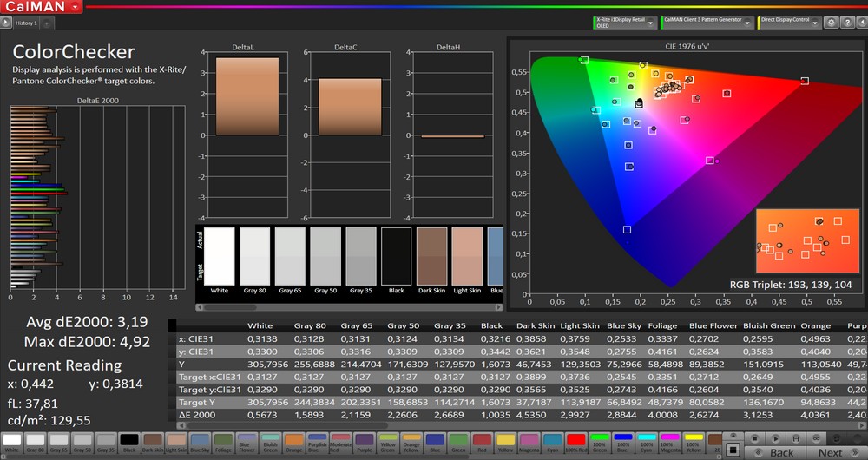Screen dimensions: 868x460
Task: Select the Gray 65 patch in the bottom strip
Action: click(x=59, y=443)
